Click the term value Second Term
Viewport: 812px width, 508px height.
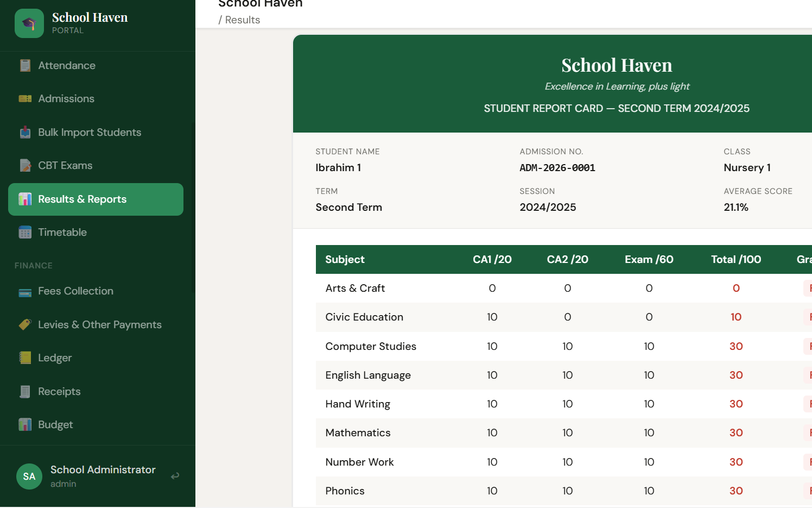click(x=348, y=208)
